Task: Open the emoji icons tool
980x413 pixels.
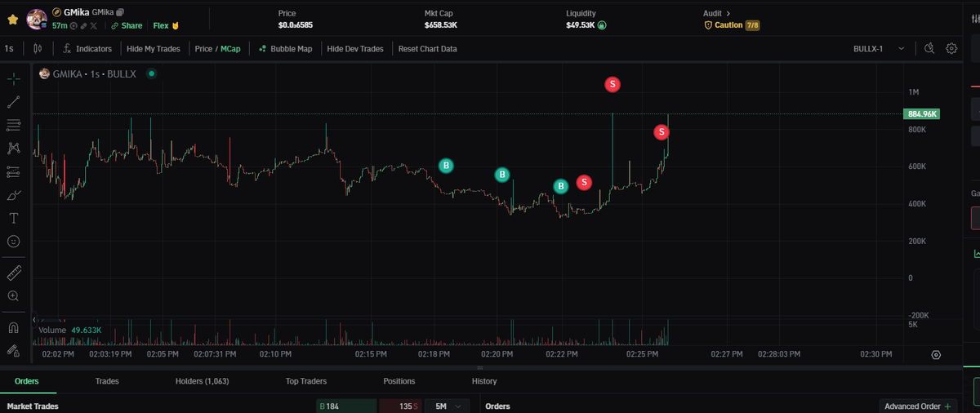Action: point(13,242)
